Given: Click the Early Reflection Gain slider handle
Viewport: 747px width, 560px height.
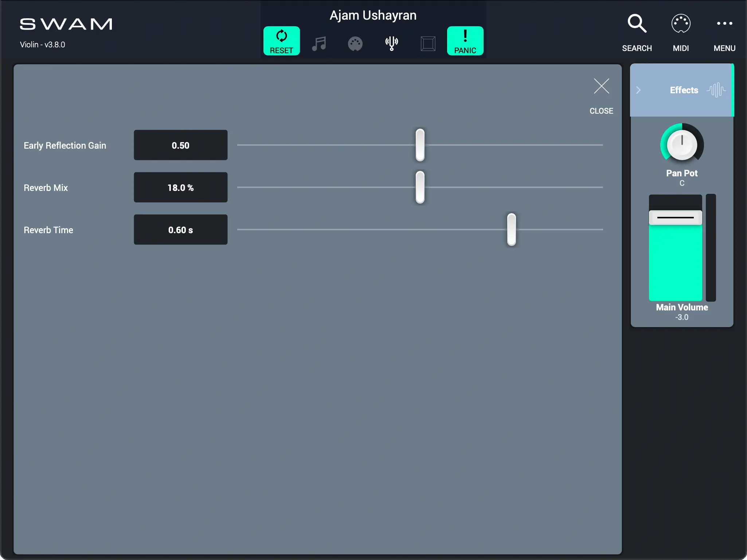Looking at the screenshot, I should 420,145.
